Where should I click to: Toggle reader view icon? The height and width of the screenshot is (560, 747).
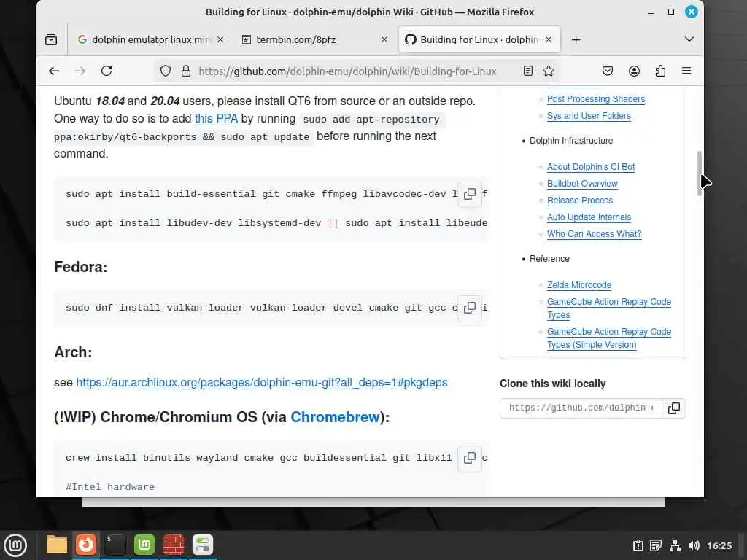click(528, 71)
